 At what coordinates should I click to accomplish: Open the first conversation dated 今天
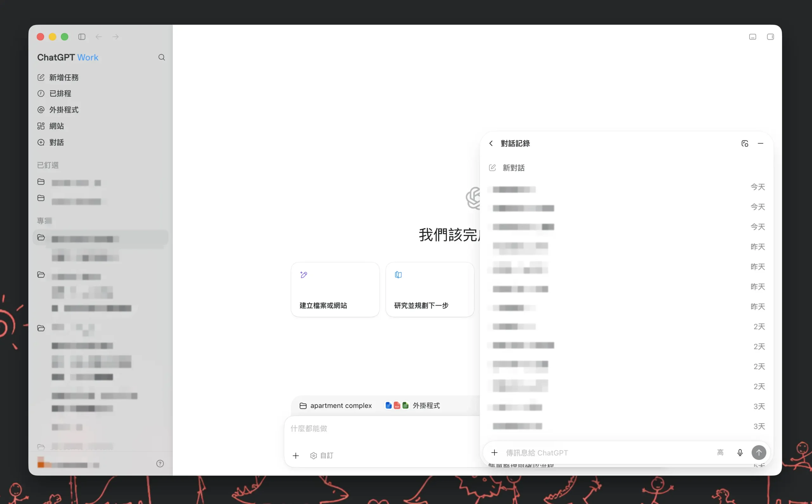click(x=627, y=188)
